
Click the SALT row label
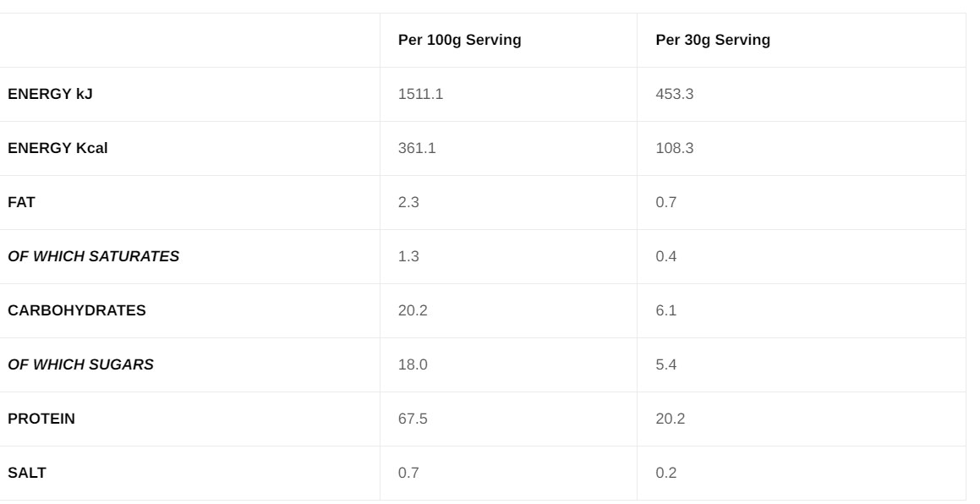pos(26,473)
